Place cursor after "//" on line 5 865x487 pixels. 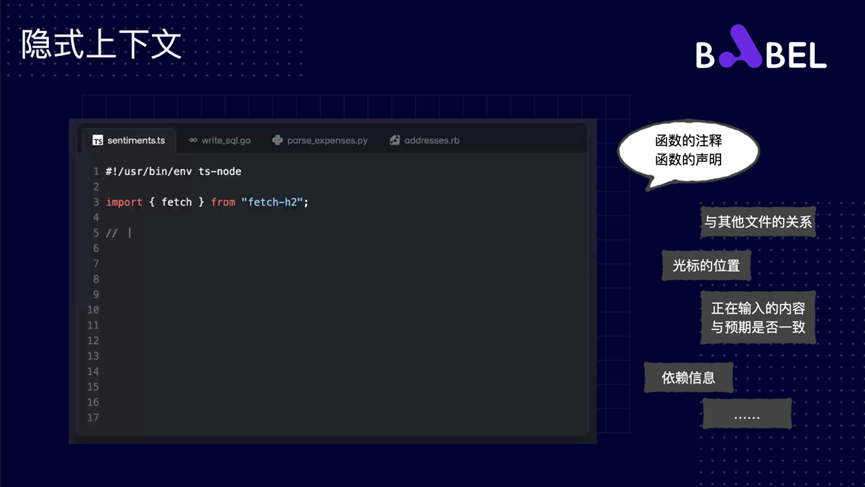[x=130, y=233]
